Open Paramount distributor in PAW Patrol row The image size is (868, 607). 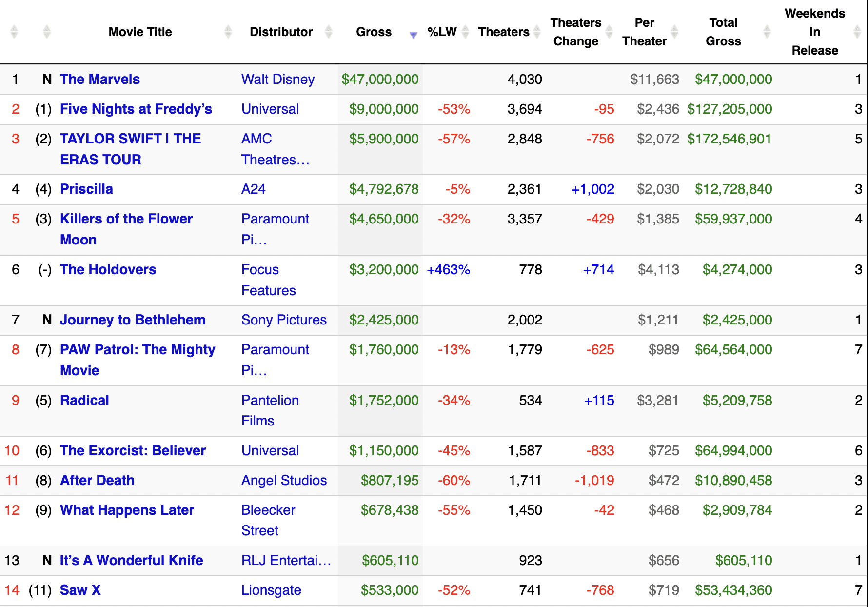275,360
